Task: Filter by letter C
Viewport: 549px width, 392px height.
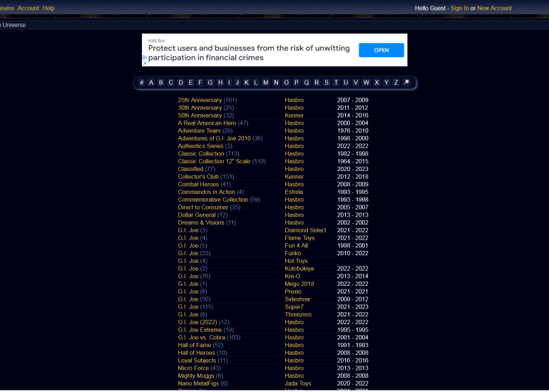Action: [171, 83]
